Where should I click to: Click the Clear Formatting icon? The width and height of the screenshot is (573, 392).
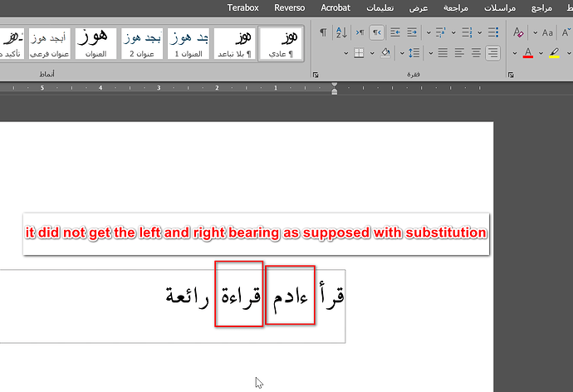[x=518, y=33]
